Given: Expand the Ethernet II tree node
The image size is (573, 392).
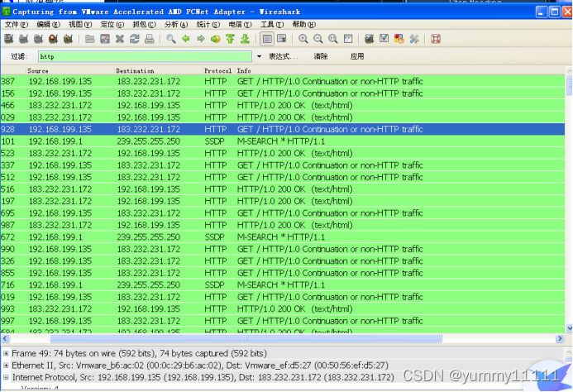Looking at the screenshot, I should [7, 365].
